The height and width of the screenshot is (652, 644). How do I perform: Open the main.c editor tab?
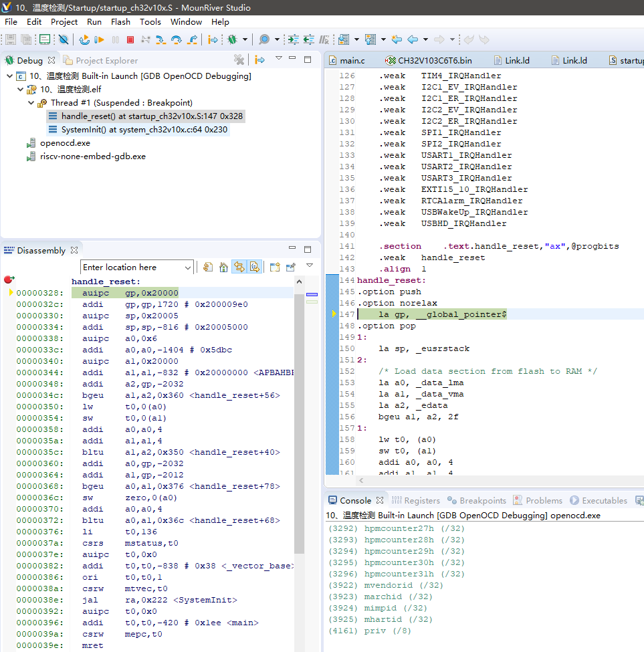352,60
